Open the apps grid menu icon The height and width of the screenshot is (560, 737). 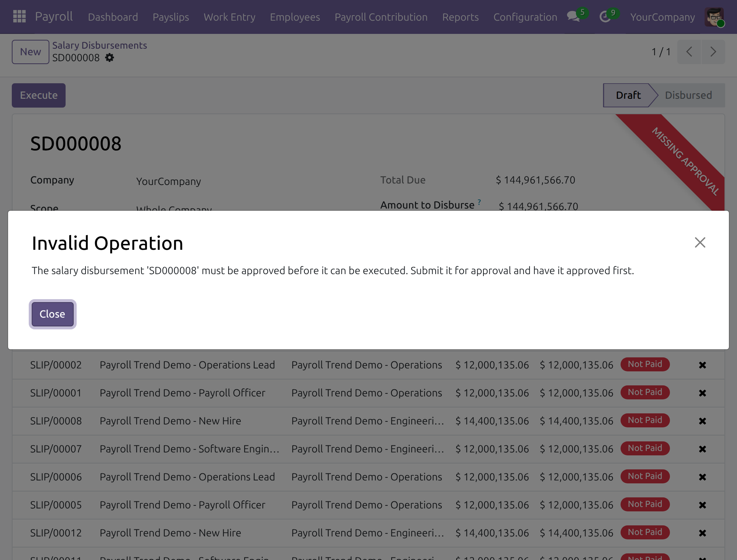pos(19,17)
